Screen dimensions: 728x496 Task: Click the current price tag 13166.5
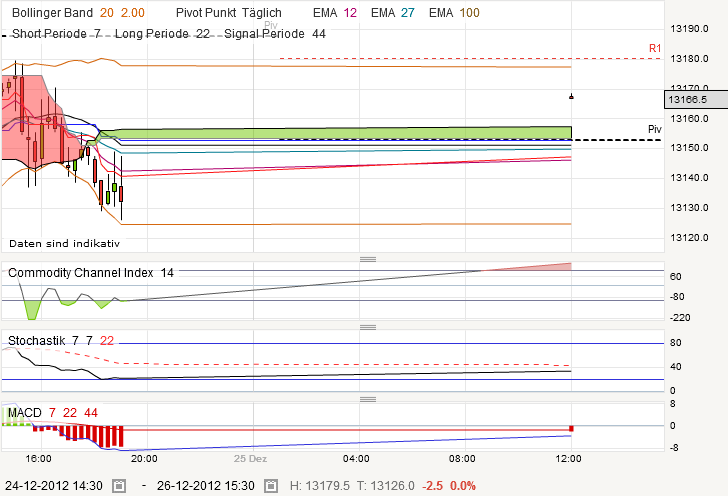point(696,99)
